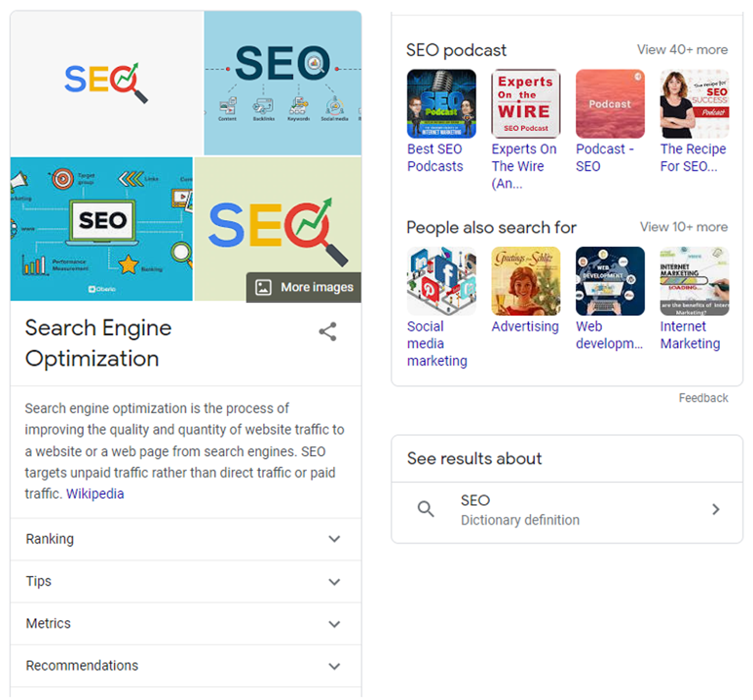Expand the Metrics section chevron
Screen dimensions: 753x700
click(334, 624)
